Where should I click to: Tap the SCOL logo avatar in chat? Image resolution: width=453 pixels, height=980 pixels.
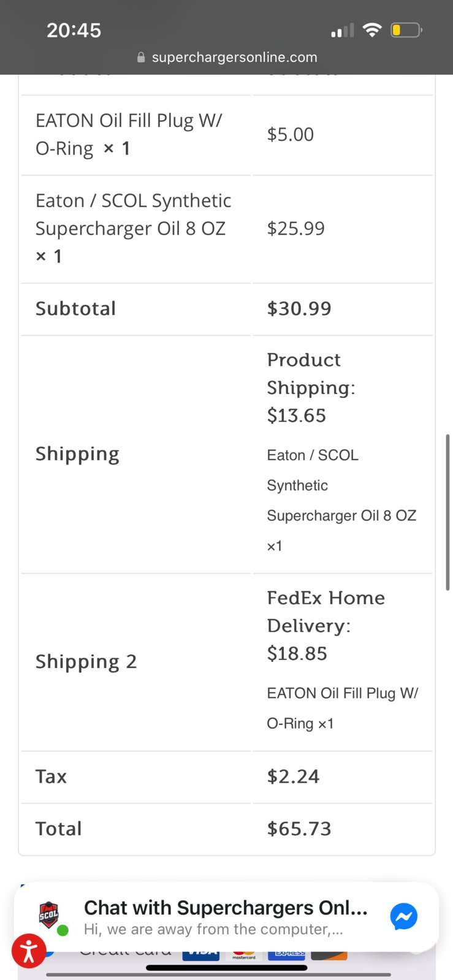coord(49,915)
